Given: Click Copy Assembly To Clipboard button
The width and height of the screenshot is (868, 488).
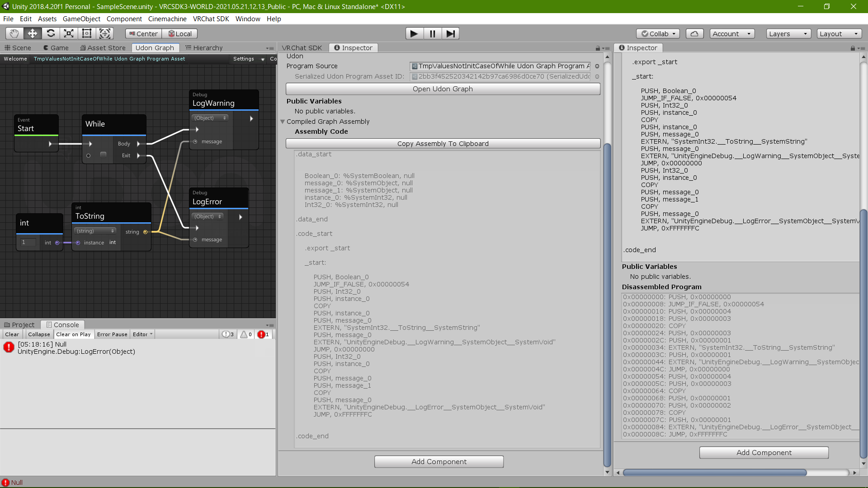Looking at the screenshot, I should pyautogui.click(x=443, y=144).
